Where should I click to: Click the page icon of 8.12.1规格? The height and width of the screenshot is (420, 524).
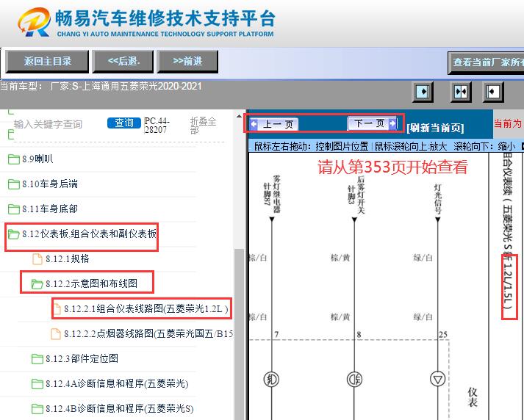pos(37,258)
